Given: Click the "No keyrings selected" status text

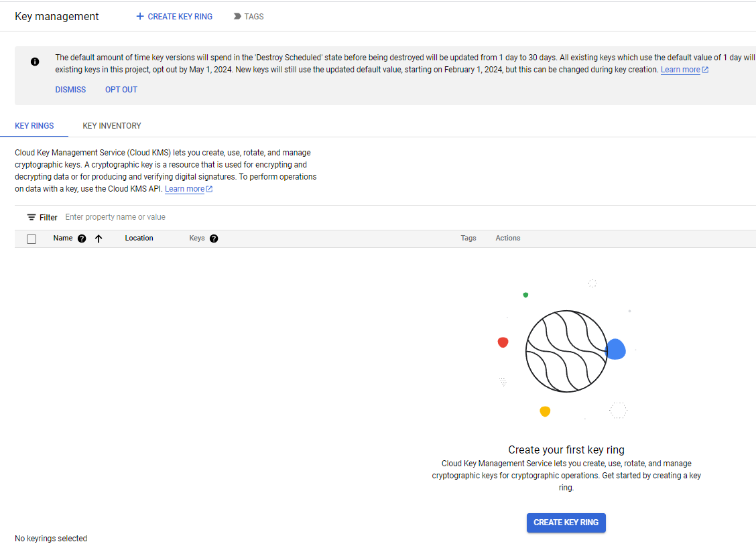Looking at the screenshot, I should coord(51,539).
